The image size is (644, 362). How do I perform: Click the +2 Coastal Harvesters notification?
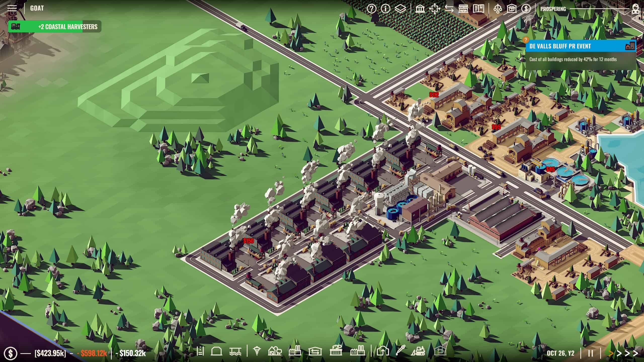pos(55,27)
